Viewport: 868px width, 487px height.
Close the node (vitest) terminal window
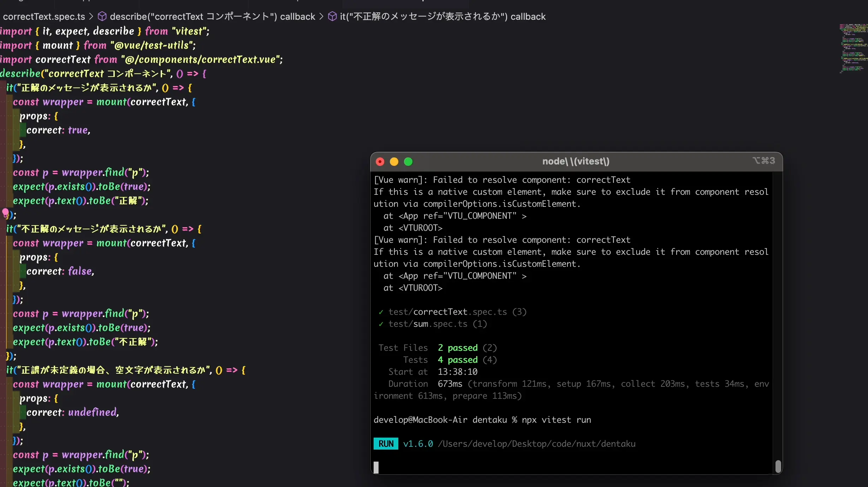380,162
